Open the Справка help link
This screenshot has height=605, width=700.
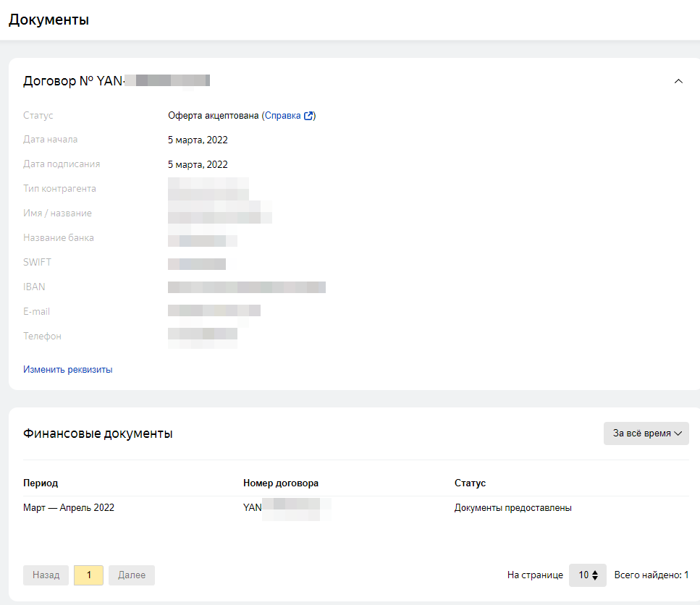pyautogui.click(x=282, y=116)
